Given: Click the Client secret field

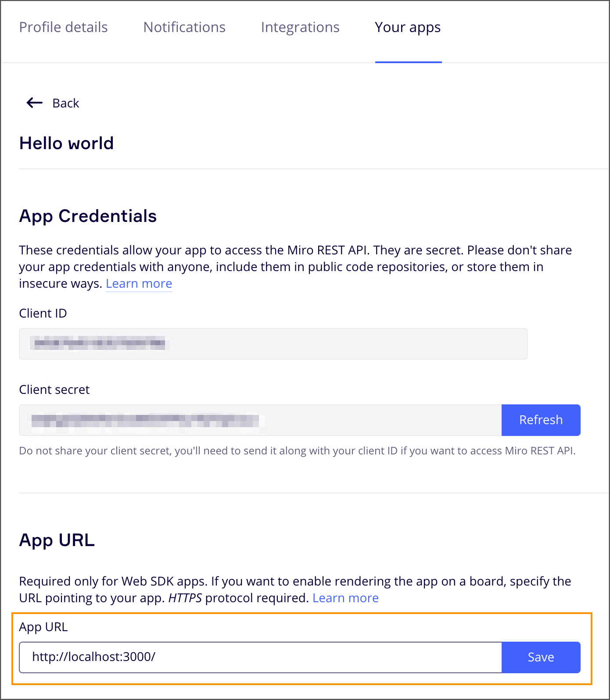Looking at the screenshot, I should pos(259,420).
